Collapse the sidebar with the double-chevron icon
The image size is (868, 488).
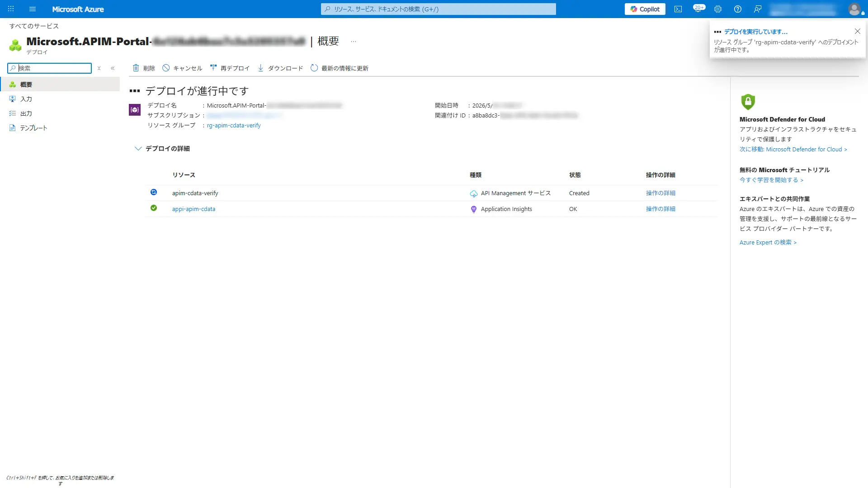113,68
